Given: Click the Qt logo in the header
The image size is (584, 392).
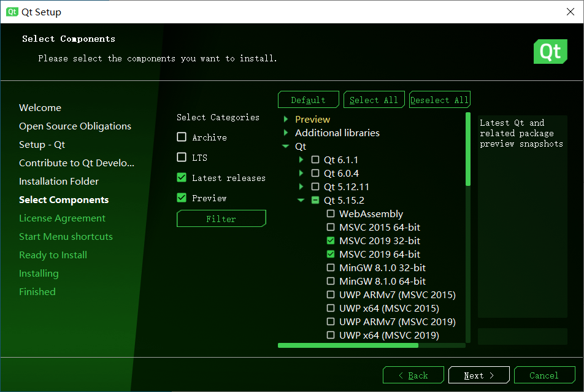Looking at the screenshot, I should [550, 52].
